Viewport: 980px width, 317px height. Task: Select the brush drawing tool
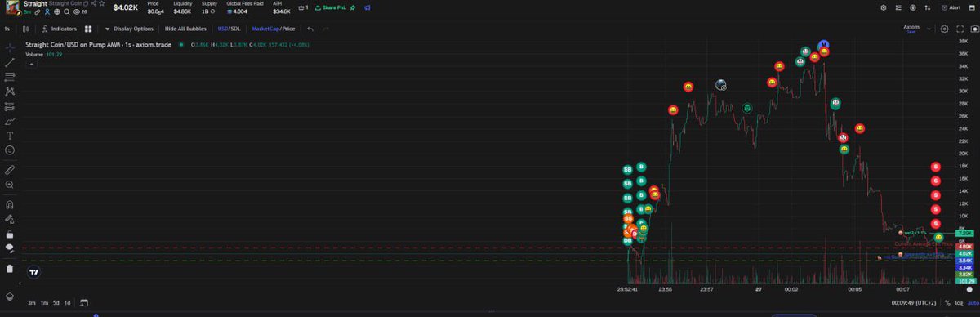pos(10,121)
